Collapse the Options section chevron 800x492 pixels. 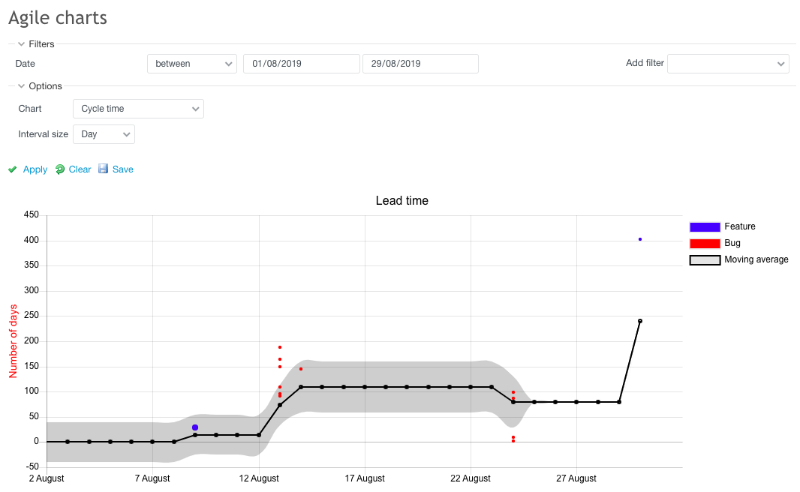pos(21,86)
